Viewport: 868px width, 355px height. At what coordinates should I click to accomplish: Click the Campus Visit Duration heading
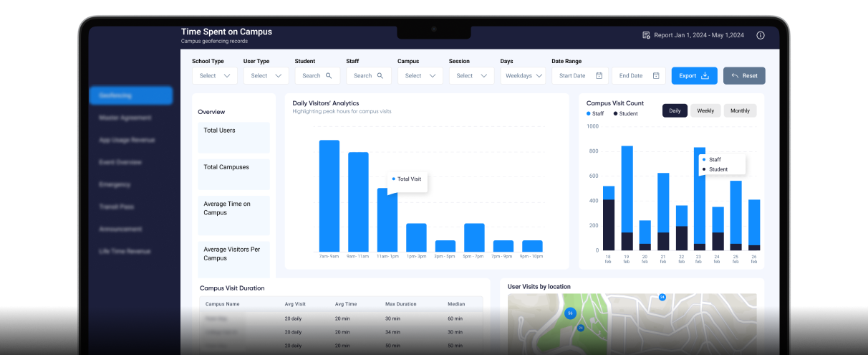pyautogui.click(x=232, y=288)
